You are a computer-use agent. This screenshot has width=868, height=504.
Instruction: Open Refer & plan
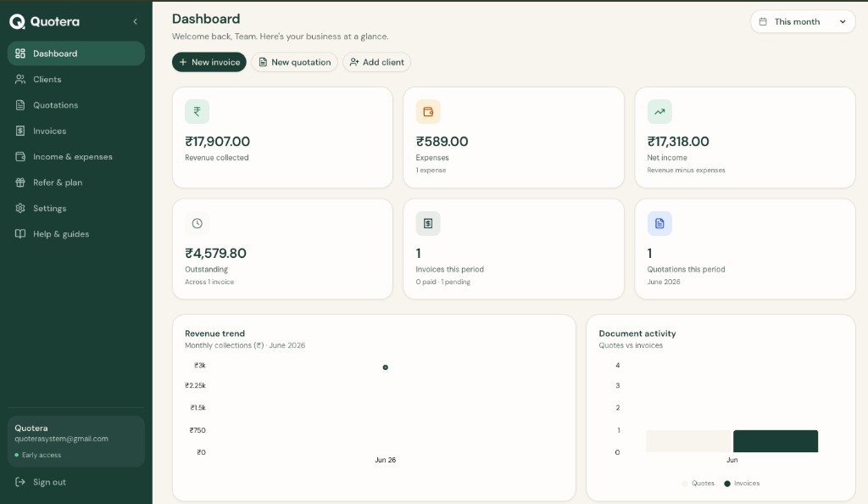75,182
